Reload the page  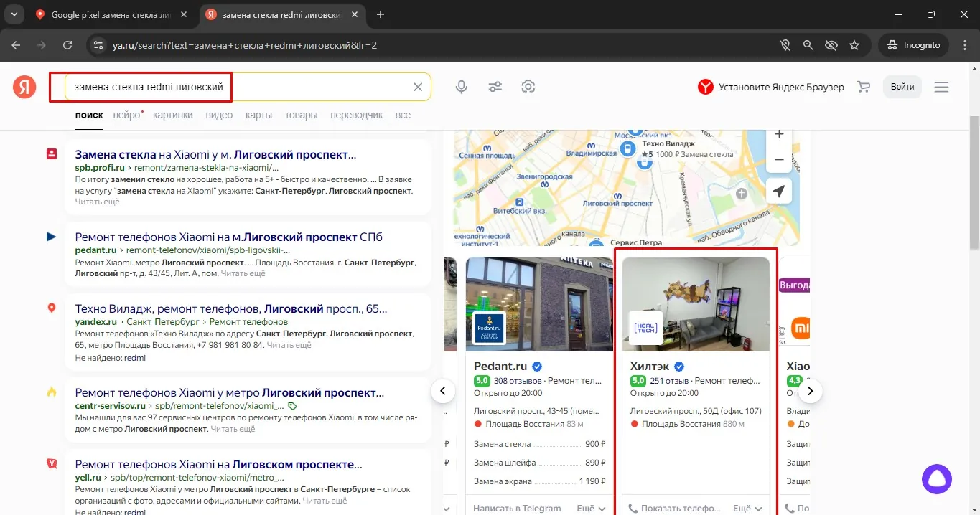(67, 44)
